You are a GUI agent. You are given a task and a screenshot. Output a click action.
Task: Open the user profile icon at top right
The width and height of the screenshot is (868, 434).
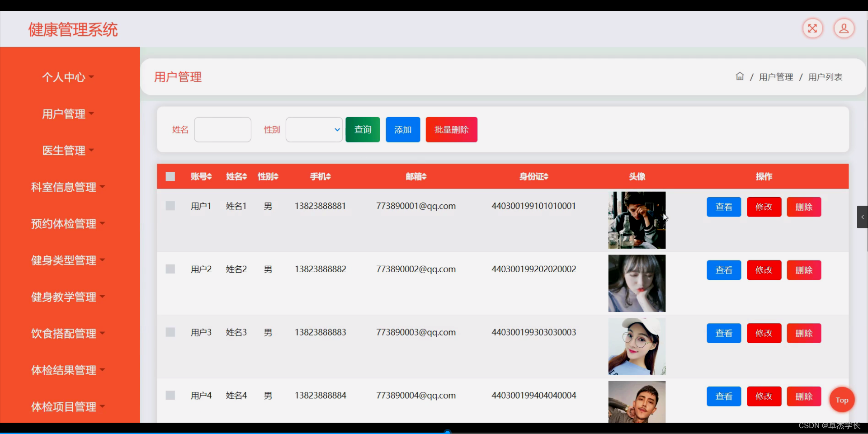pyautogui.click(x=844, y=28)
